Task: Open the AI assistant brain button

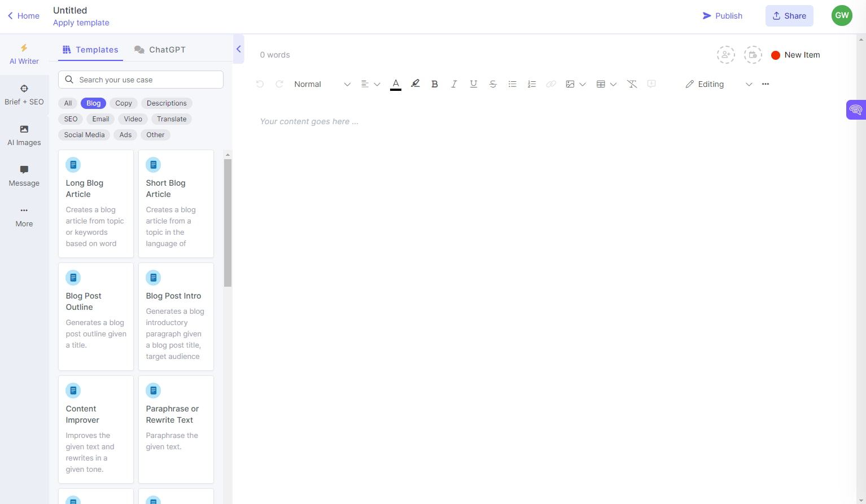Action: (856, 109)
